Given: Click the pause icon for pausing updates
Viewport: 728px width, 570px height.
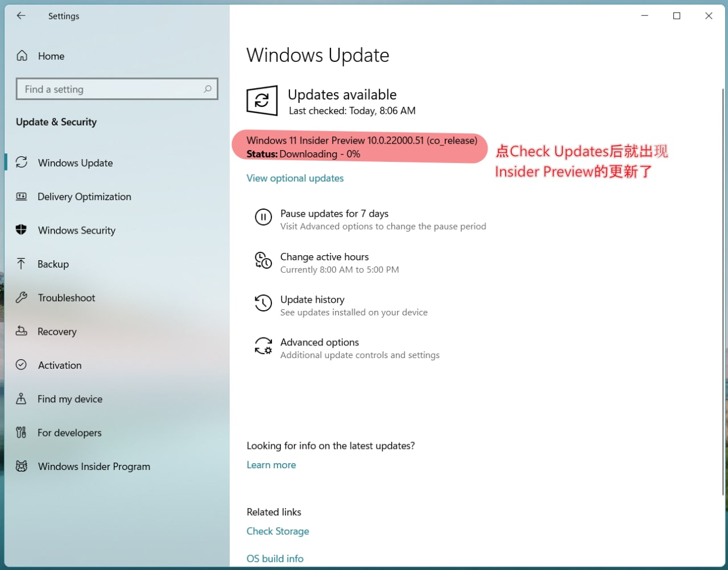Looking at the screenshot, I should point(263,217).
